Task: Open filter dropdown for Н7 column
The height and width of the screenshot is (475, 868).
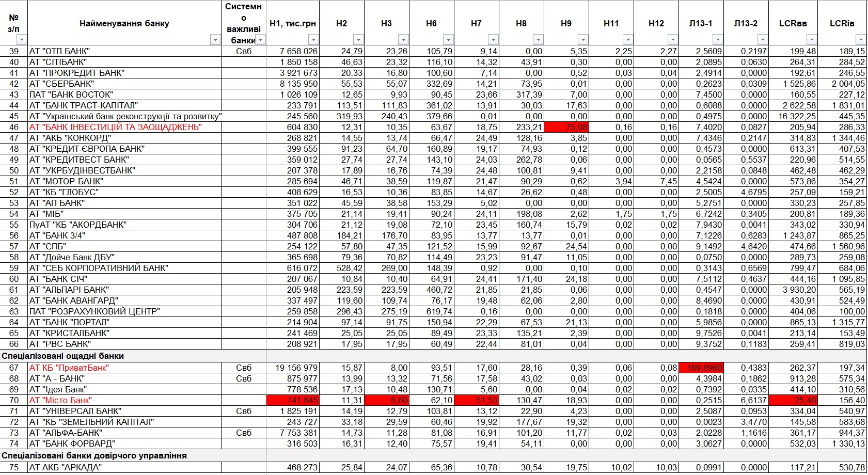Action: 493,40
